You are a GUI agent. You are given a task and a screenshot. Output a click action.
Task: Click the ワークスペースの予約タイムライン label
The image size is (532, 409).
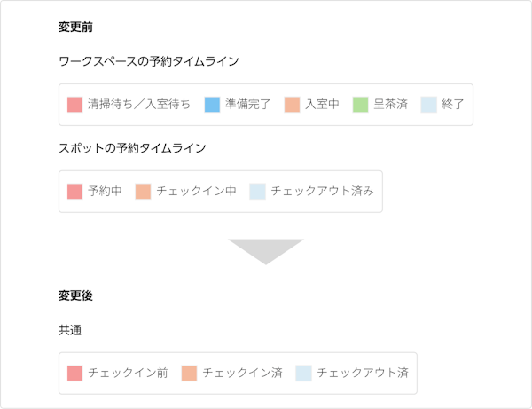(x=149, y=61)
